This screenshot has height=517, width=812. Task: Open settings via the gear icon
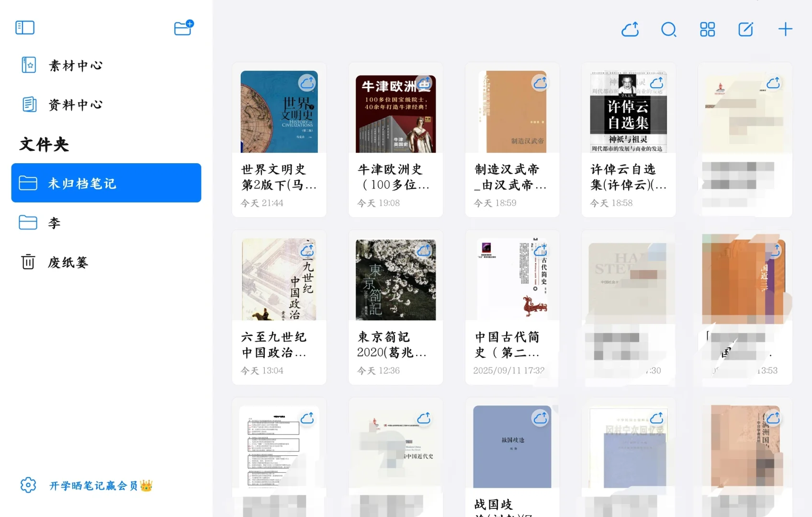coord(28,485)
